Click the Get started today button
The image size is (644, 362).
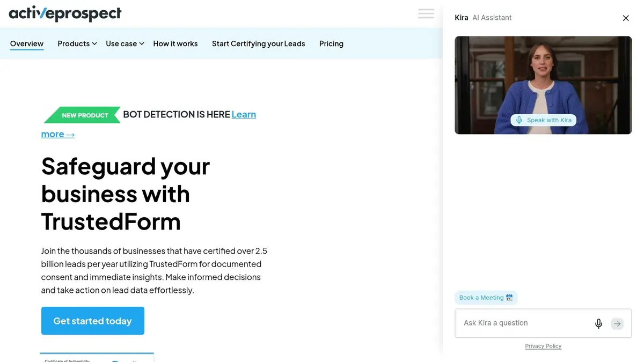(x=93, y=321)
